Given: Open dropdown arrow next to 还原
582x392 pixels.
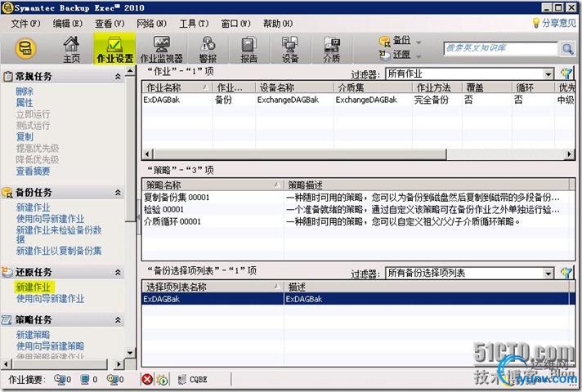Looking at the screenshot, I should [x=419, y=56].
